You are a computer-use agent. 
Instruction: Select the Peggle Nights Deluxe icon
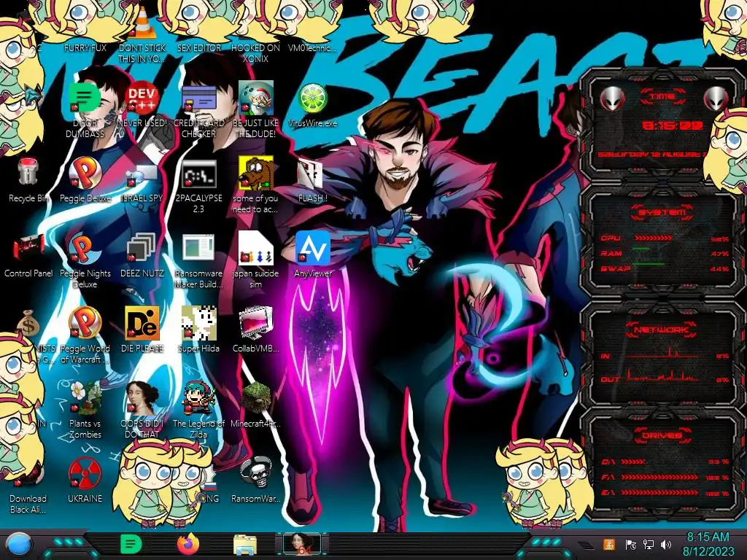[85, 248]
